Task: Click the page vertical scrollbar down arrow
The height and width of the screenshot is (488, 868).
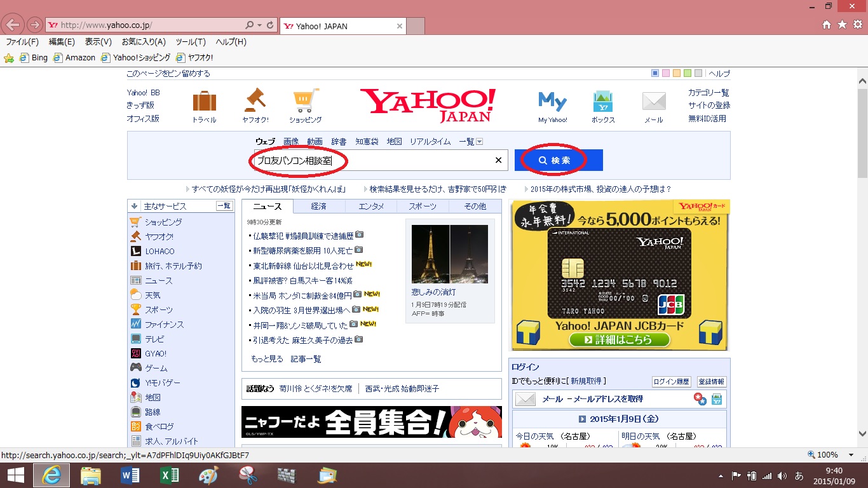Action: [x=862, y=434]
